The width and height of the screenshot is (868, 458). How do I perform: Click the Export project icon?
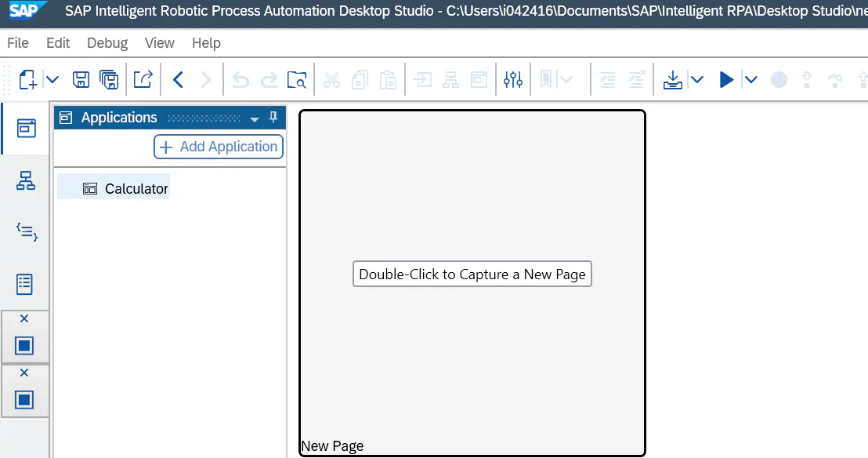coord(143,80)
